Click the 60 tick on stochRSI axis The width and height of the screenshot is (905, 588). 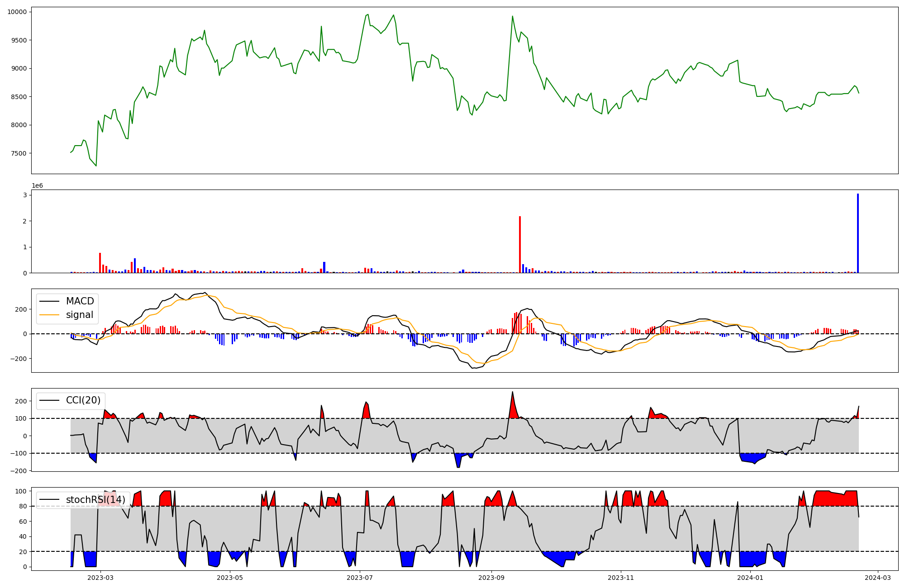tap(23, 522)
